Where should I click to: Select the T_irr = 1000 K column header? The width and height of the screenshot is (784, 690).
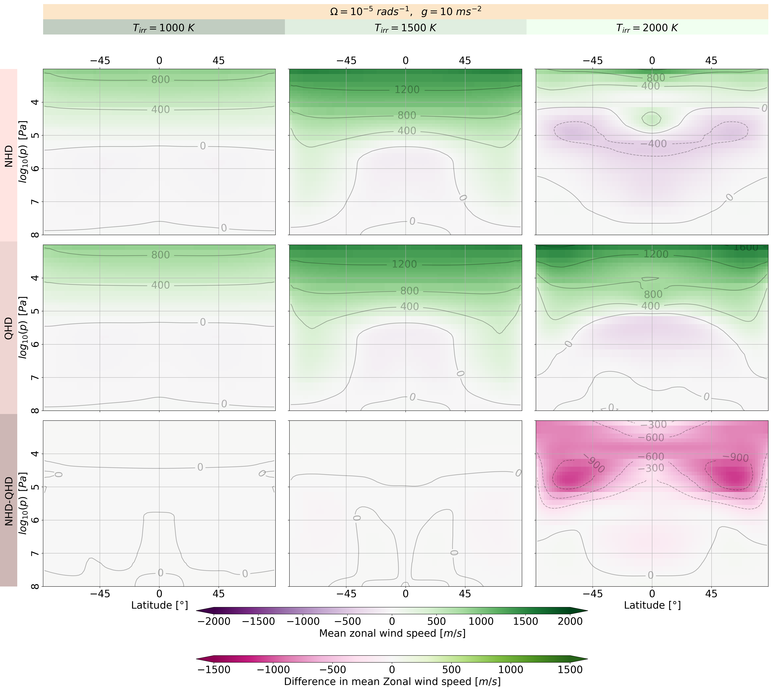coord(164,27)
